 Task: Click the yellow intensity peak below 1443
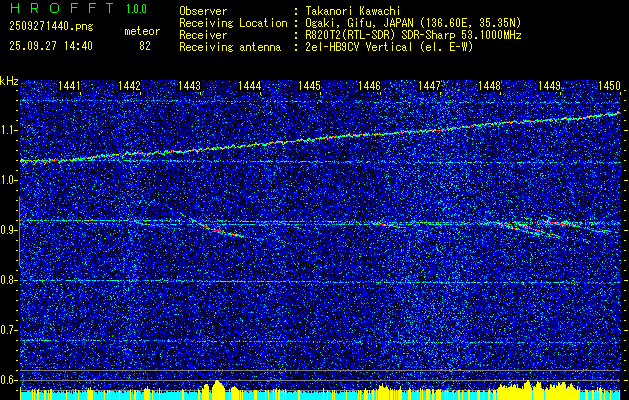click(218, 389)
